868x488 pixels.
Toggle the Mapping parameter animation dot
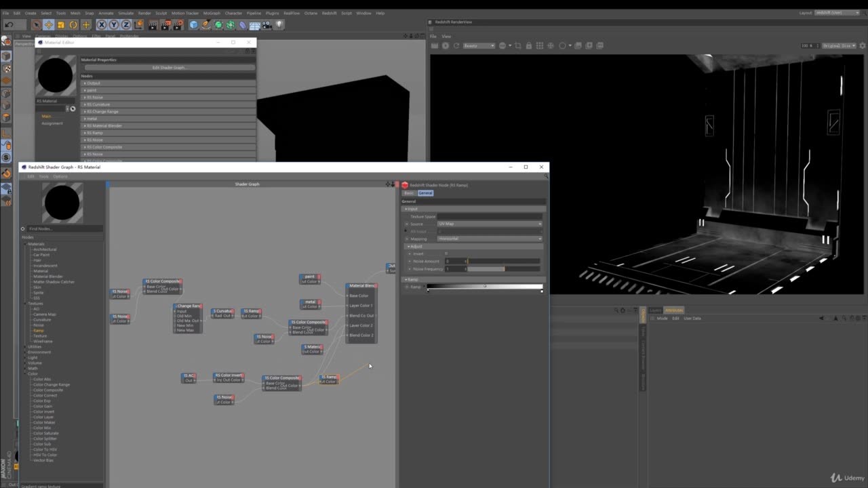pos(407,239)
